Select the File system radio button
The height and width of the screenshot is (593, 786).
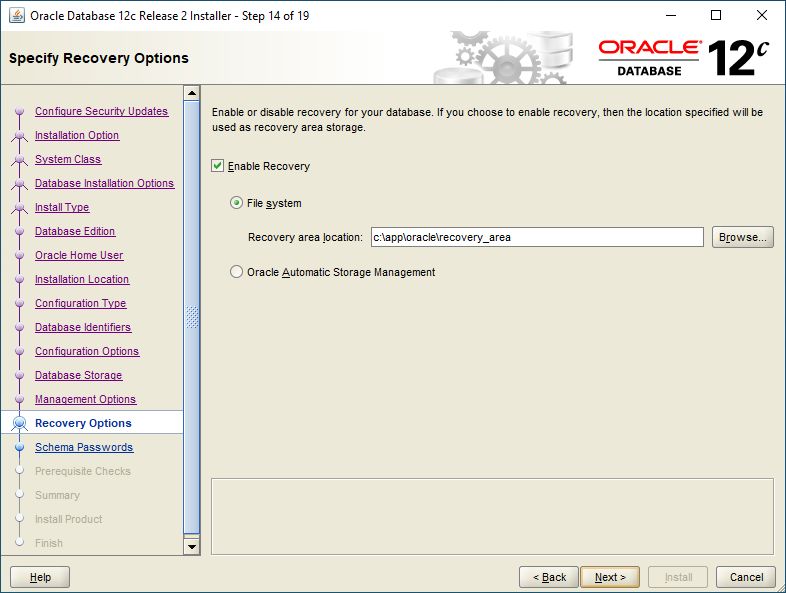[x=236, y=203]
